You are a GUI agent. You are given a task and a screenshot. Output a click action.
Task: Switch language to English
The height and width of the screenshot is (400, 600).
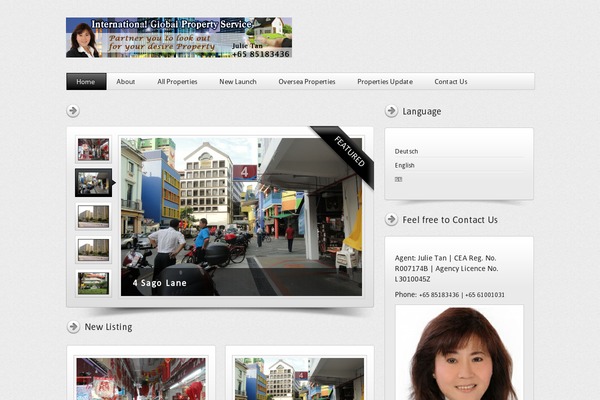tap(404, 165)
